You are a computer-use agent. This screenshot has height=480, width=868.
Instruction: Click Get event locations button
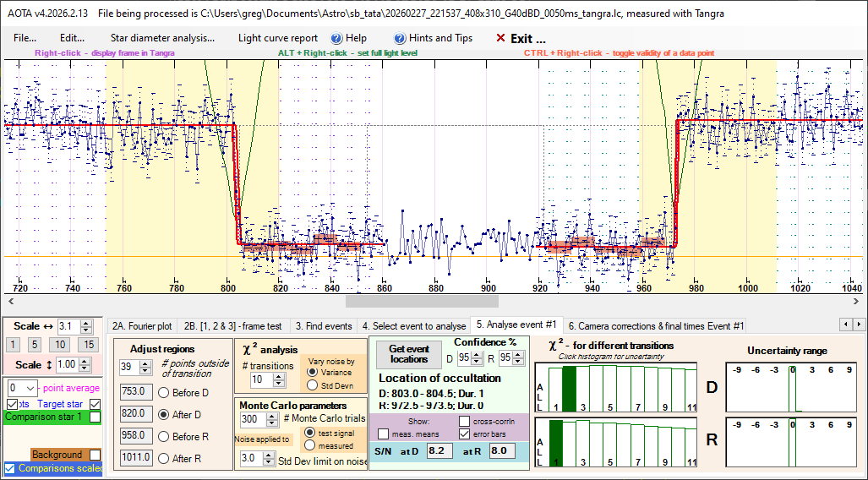(408, 353)
